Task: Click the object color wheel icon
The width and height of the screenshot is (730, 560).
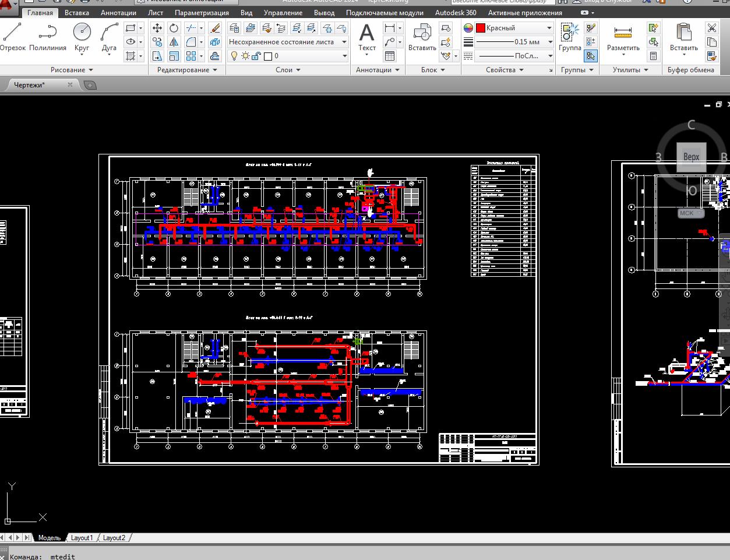Action: [x=468, y=28]
